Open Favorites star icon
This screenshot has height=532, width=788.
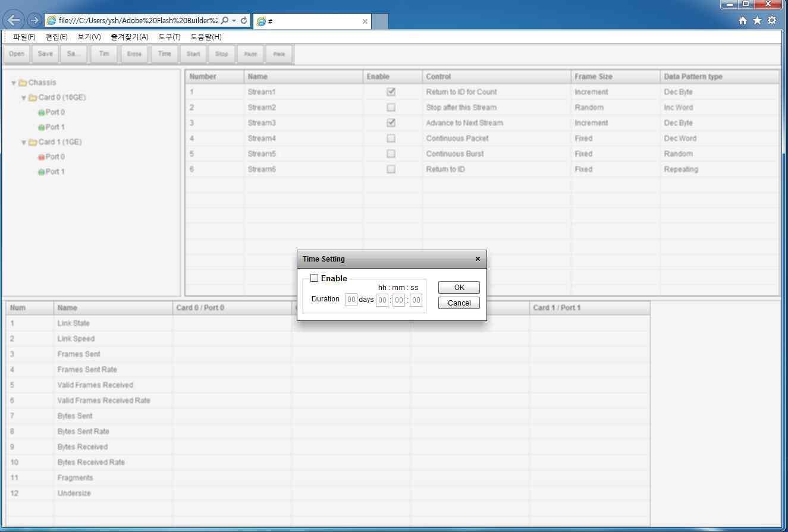[x=757, y=21]
